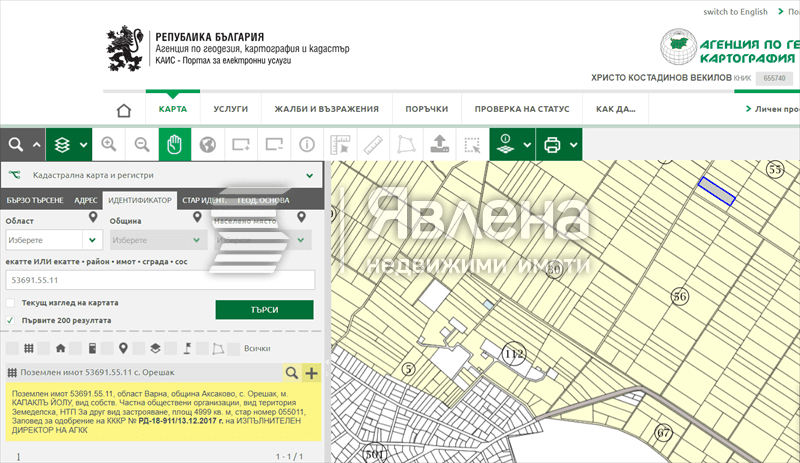Collapse search panel with up chevron
The image size is (800, 463).
pyautogui.click(x=37, y=145)
